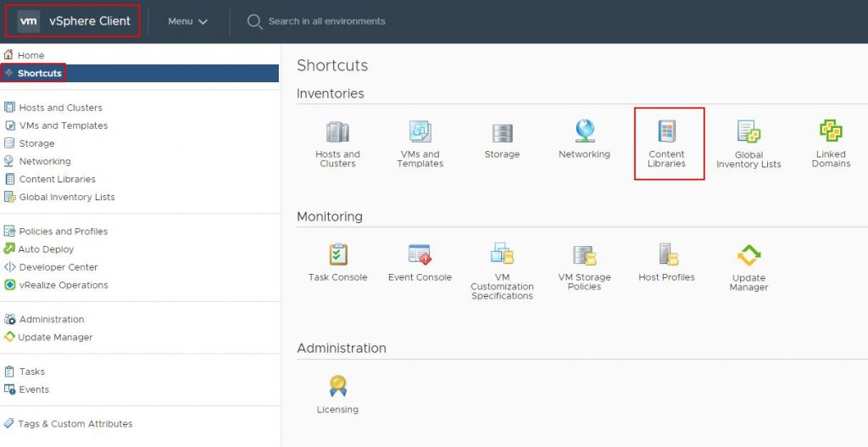Open Global Inventory Lists shortcut icon
The height and width of the screenshot is (447, 868).
(748, 131)
